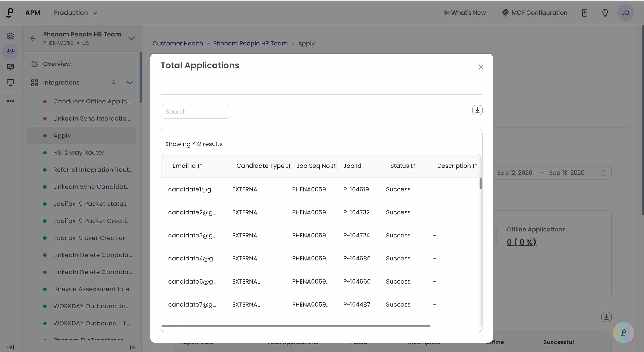Select Hirevue Assessment Inte... integration
This screenshot has height=352, width=644.
[x=81, y=289]
